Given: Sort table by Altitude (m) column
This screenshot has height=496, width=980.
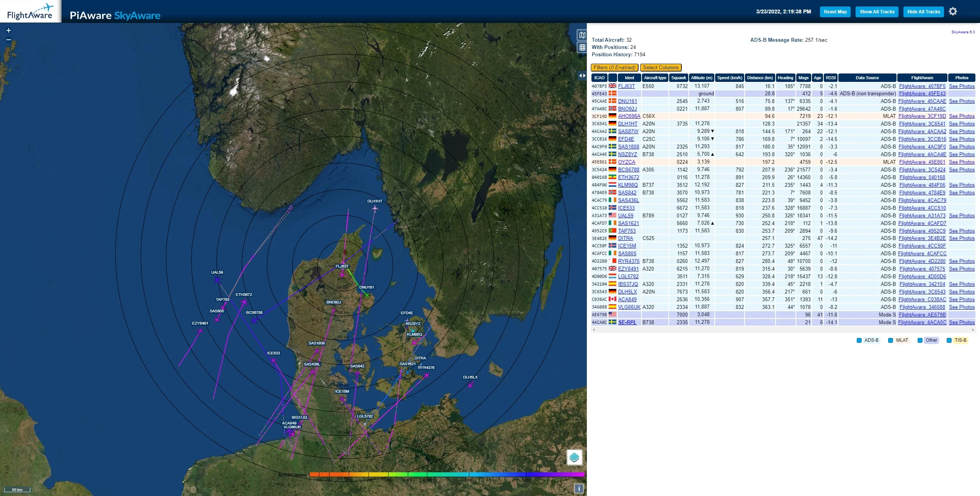Looking at the screenshot, I should click(x=701, y=78).
